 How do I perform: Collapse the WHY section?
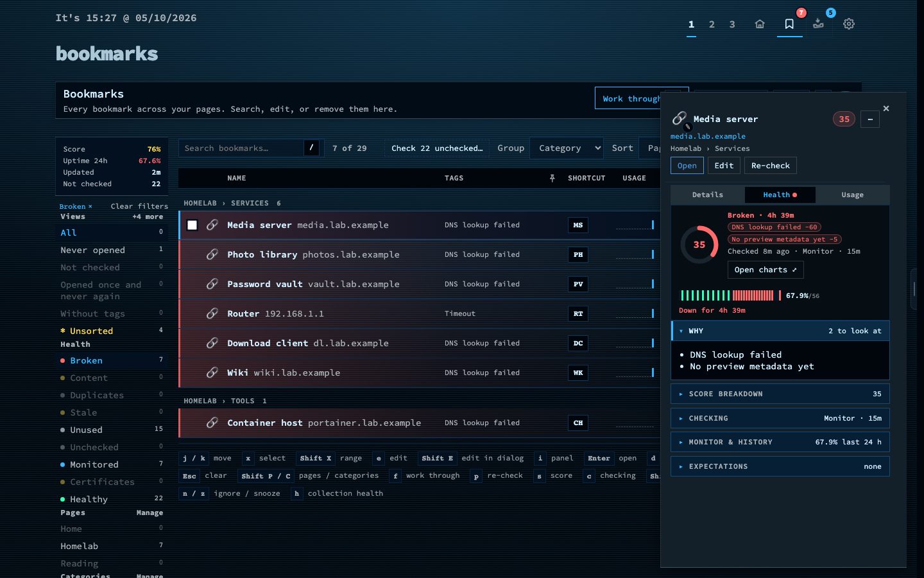[x=780, y=331]
